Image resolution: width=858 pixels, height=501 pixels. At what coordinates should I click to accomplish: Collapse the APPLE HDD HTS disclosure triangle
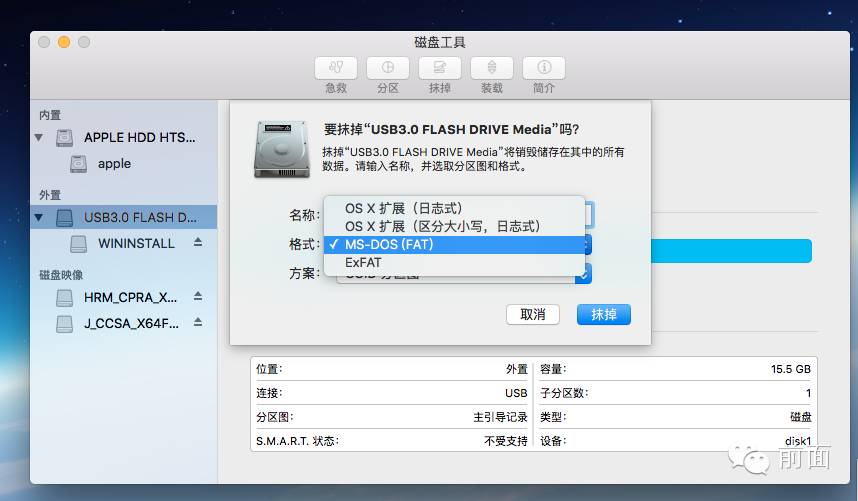click(39, 137)
